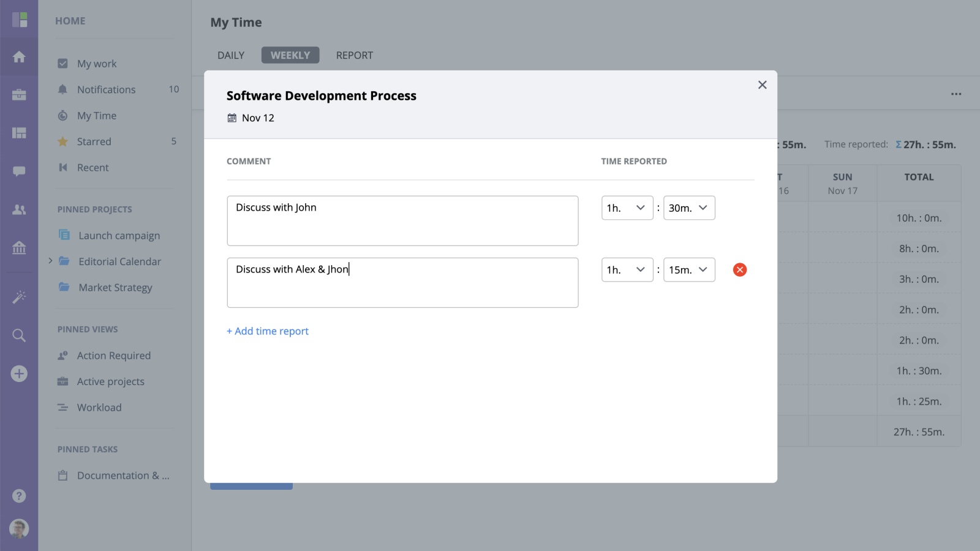Screen dimensions: 980x551
Task: Click the TOTAL column header
Action: point(919,177)
